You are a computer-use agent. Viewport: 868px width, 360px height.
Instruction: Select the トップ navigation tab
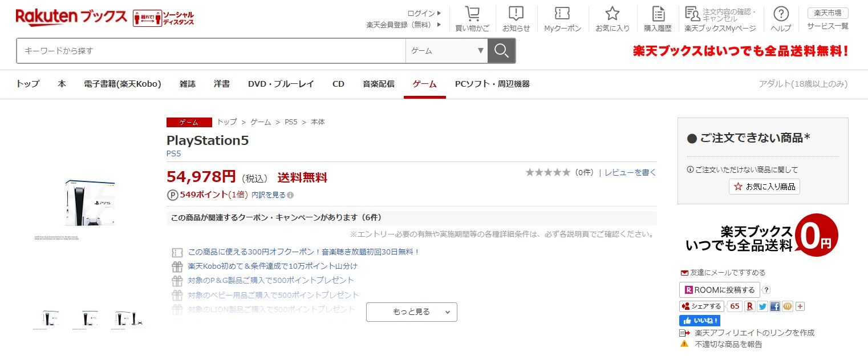tap(28, 84)
